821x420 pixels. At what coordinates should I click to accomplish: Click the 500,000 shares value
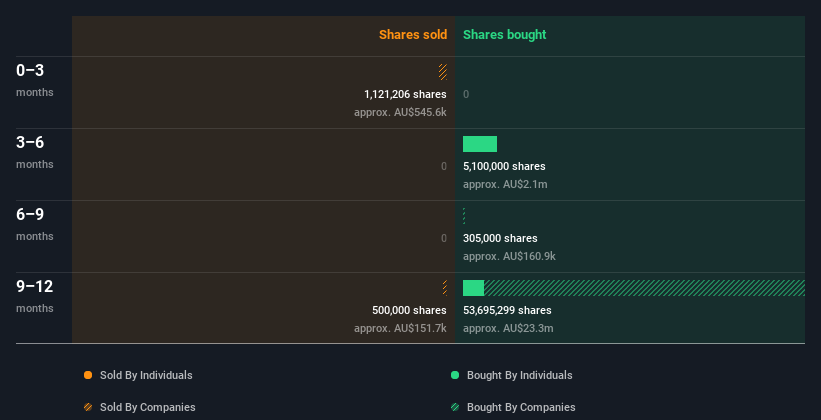coord(409,310)
